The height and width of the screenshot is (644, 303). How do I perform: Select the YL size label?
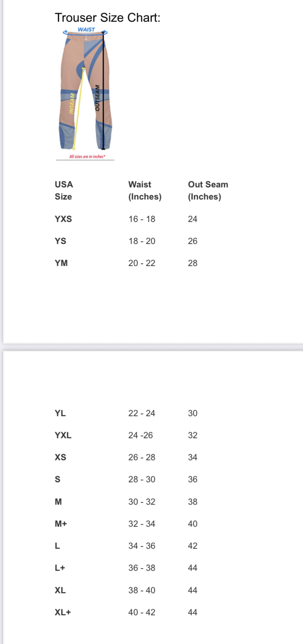tap(60, 413)
